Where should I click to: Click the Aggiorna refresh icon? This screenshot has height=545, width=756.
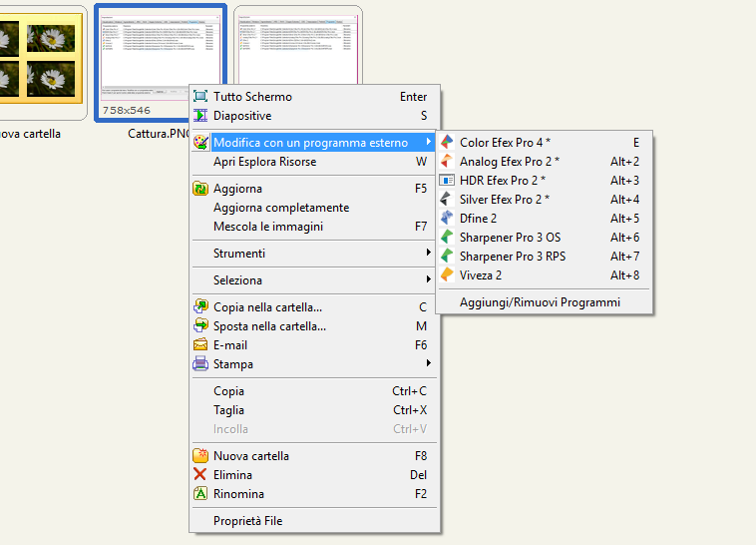tap(200, 189)
